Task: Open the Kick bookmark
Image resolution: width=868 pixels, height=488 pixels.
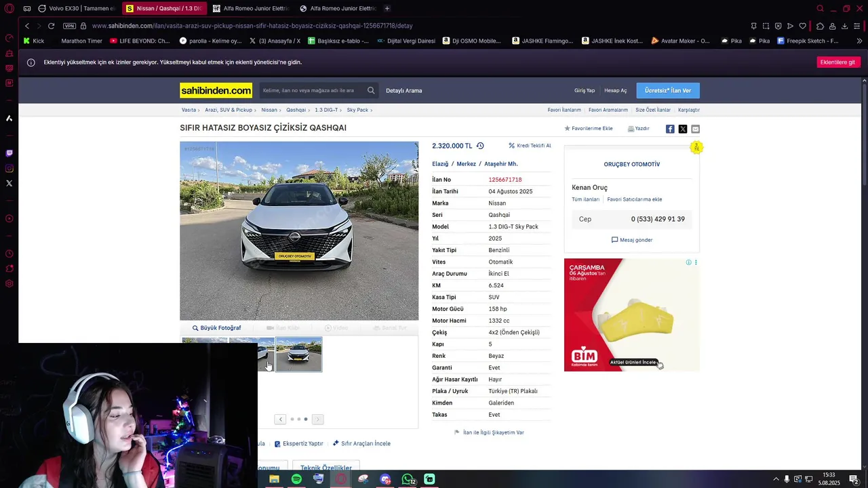Action: [33, 41]
